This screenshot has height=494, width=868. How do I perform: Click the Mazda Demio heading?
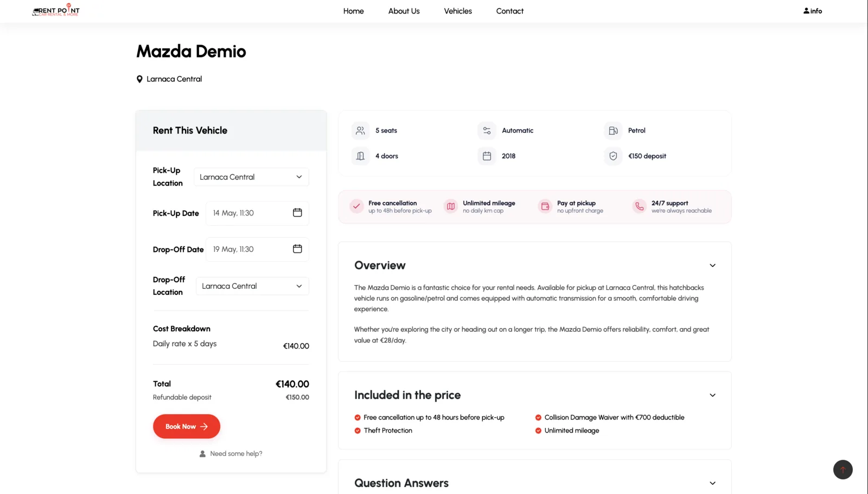tap(191, 52)
